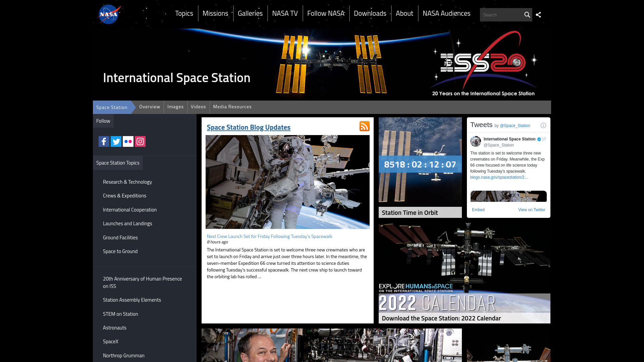The height and width of the screenshot is (362, 644).
Task: Click the International Space Station Twitter avatar
Action: (476, 141)
